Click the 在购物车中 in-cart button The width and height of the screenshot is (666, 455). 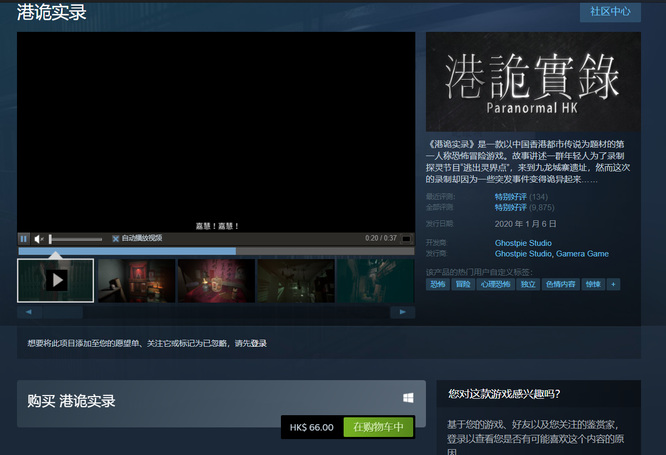378,427
